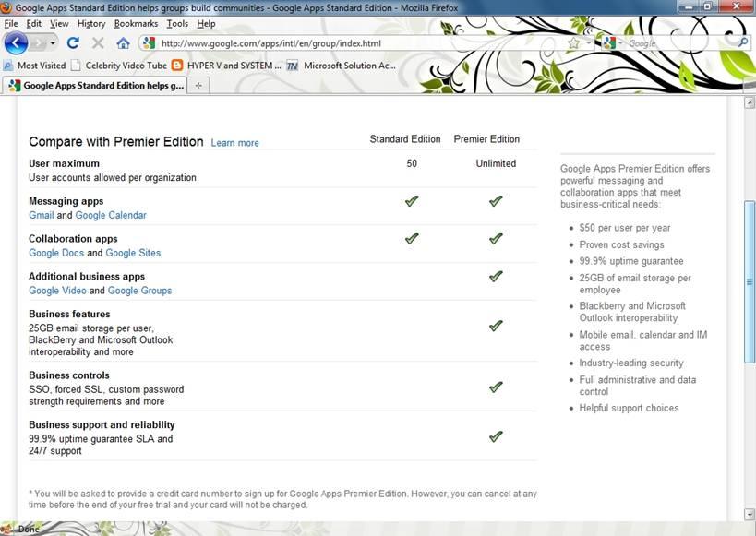Click Premier Edition check mark for Business controls

pos(496,387)
